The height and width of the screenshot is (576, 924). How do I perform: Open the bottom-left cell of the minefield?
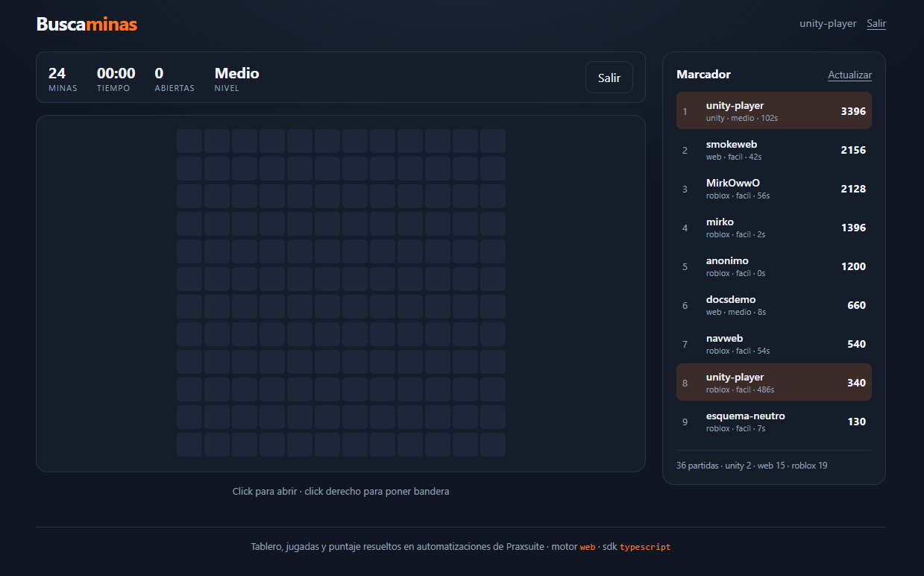[189, 445]
